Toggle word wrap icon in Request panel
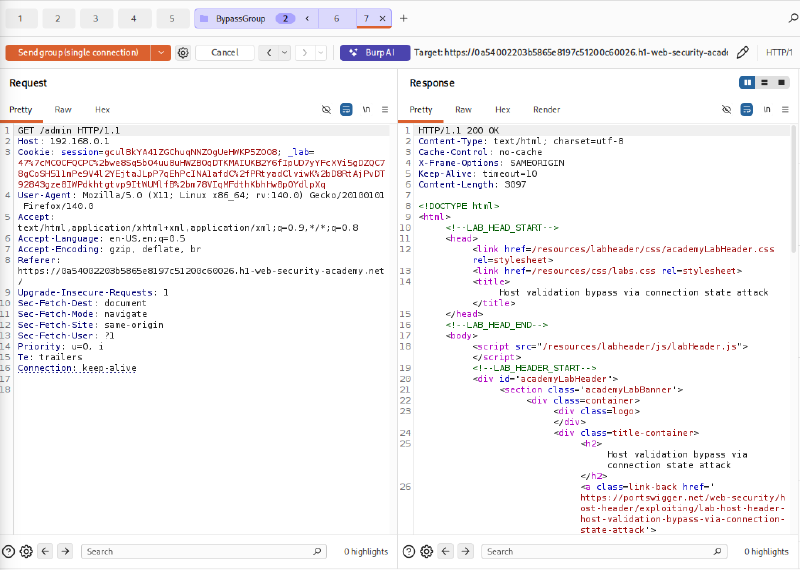Screen dimensions: 800x570 click(x=346, y=109)
